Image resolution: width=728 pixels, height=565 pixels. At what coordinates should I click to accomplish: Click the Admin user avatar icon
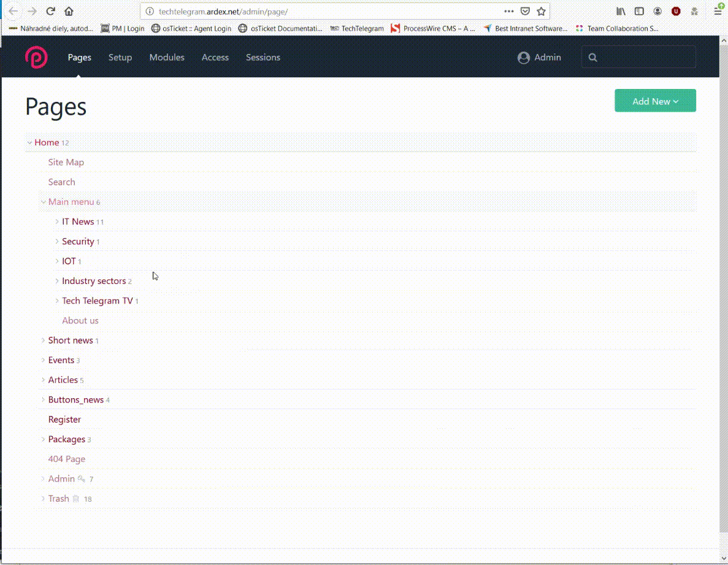point(524,58)
